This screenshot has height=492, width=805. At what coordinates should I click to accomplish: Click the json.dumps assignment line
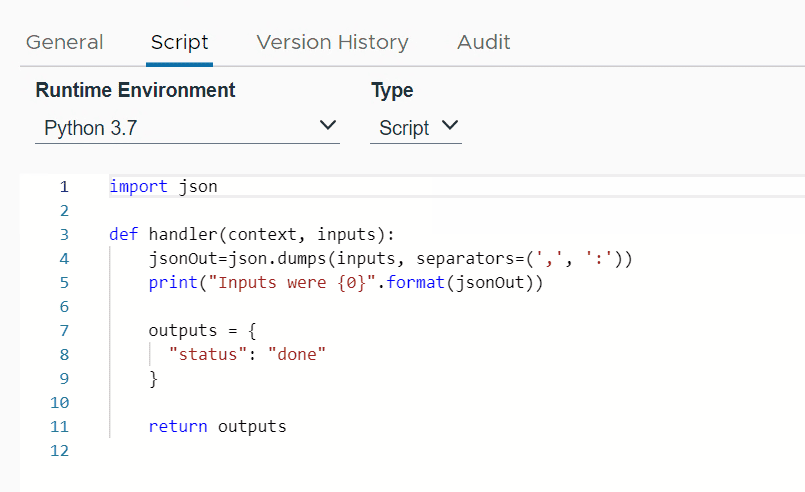pyautogui.click(x=390, y=259)
